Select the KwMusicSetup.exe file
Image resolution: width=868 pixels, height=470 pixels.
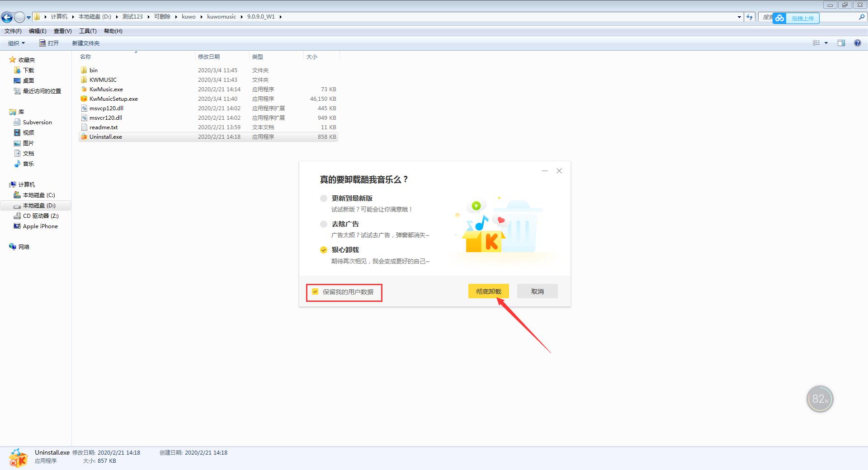point(208,99)
